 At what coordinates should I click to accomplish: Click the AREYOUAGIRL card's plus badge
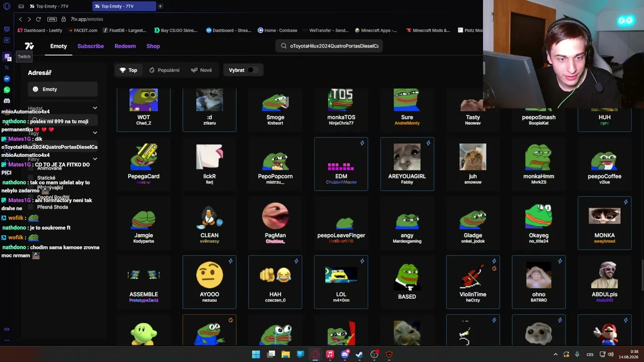428,143
